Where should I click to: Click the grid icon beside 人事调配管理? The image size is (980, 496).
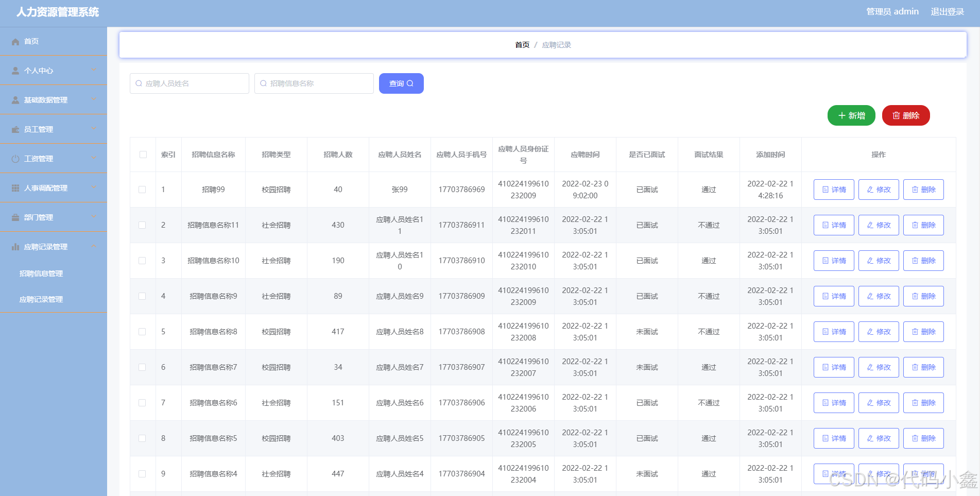[15, 189]
